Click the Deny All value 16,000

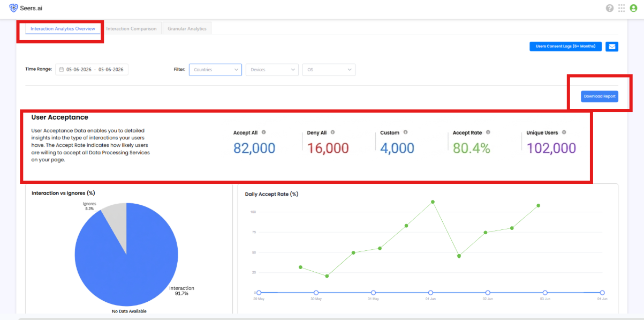click(328, 148)
